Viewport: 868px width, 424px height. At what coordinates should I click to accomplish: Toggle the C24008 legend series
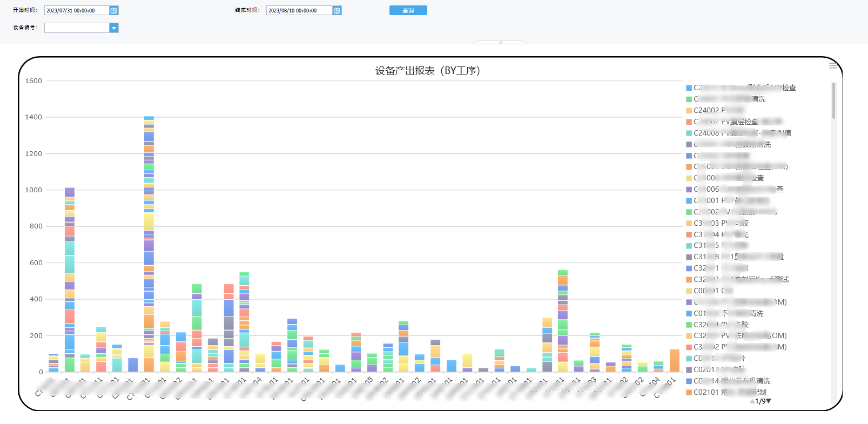click(738, 133)
